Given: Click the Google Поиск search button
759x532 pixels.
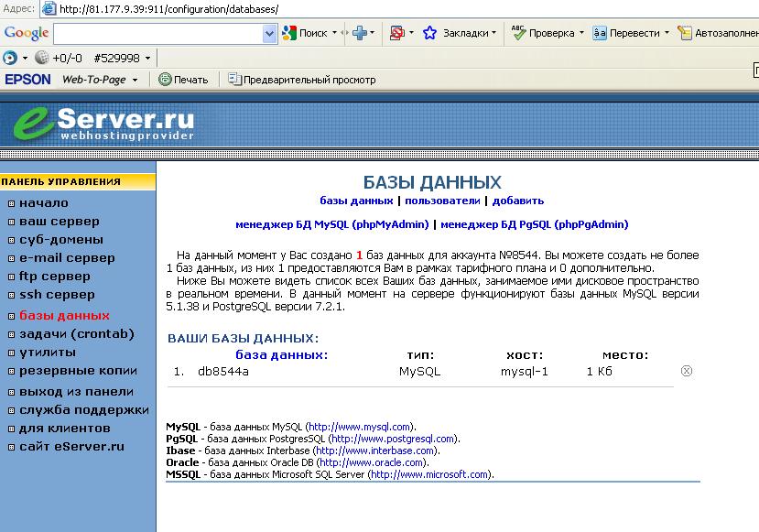Looking at the screenshot, I should (x=305, y=33).
